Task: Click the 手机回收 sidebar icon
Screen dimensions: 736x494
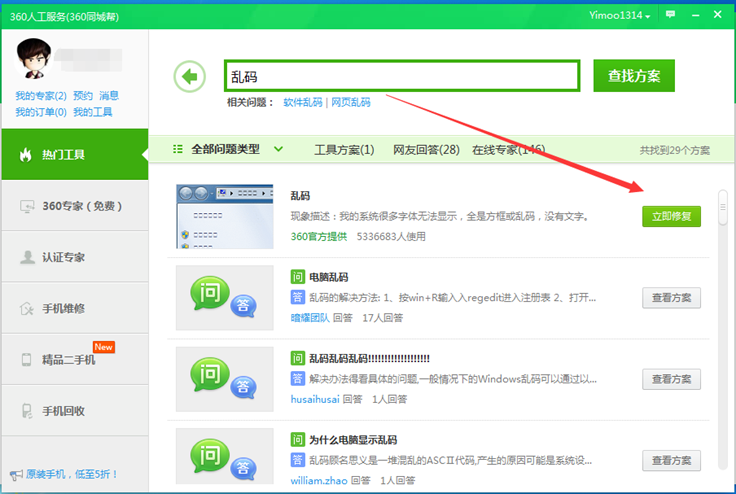Action: (27, 411)
